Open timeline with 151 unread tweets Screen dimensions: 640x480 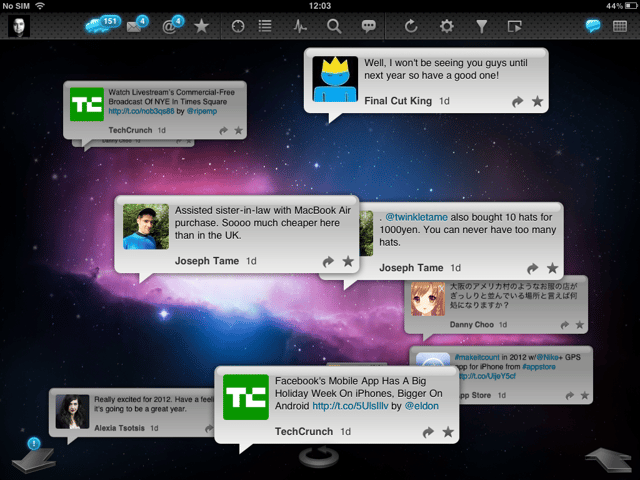tap(103, 24)
